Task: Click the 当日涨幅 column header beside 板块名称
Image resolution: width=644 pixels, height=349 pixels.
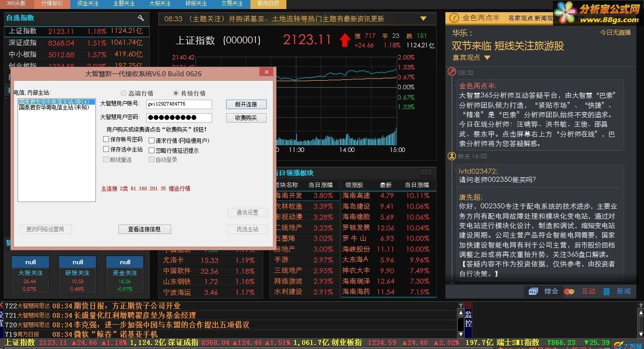Action: tap(320, 185)
